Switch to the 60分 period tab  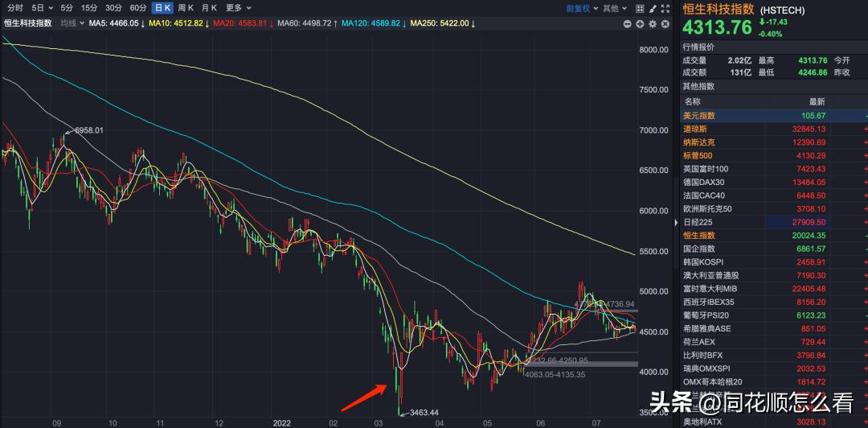coord(138,8)
